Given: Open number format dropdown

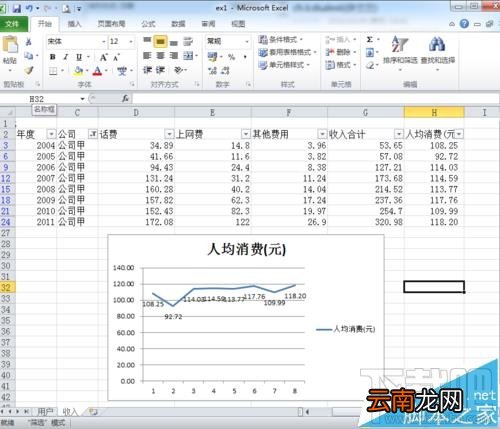Looking at the screenshot, I should [247, 42].
